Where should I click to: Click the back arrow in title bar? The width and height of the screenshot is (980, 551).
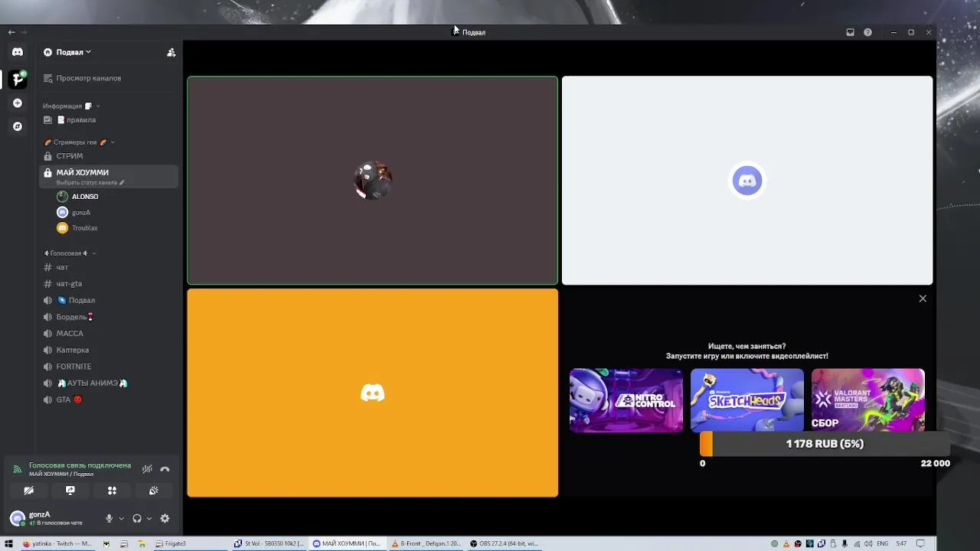(x=11, y=32)
